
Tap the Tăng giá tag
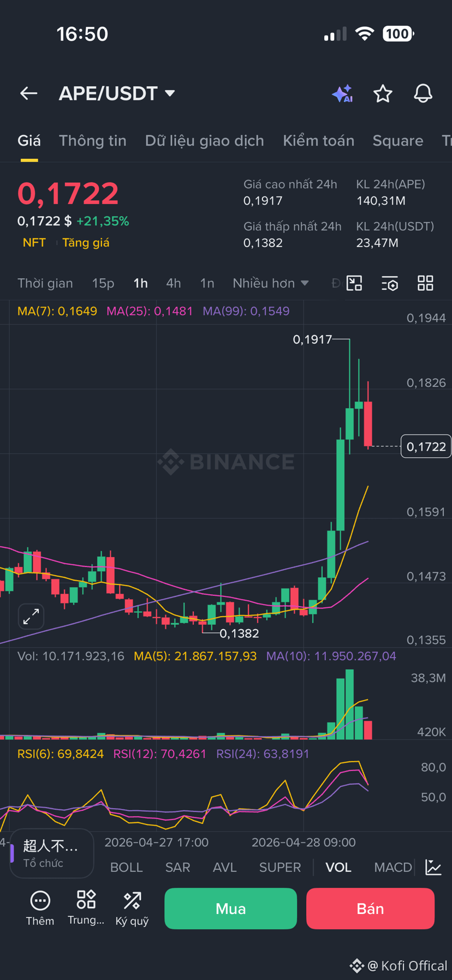pyautogui.click(x=86, y=242)
